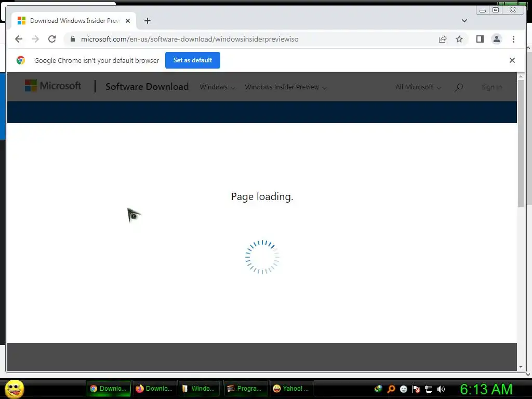Expand the All Microsoft menu
The image size is (532, 399).
tap(418, 87)
